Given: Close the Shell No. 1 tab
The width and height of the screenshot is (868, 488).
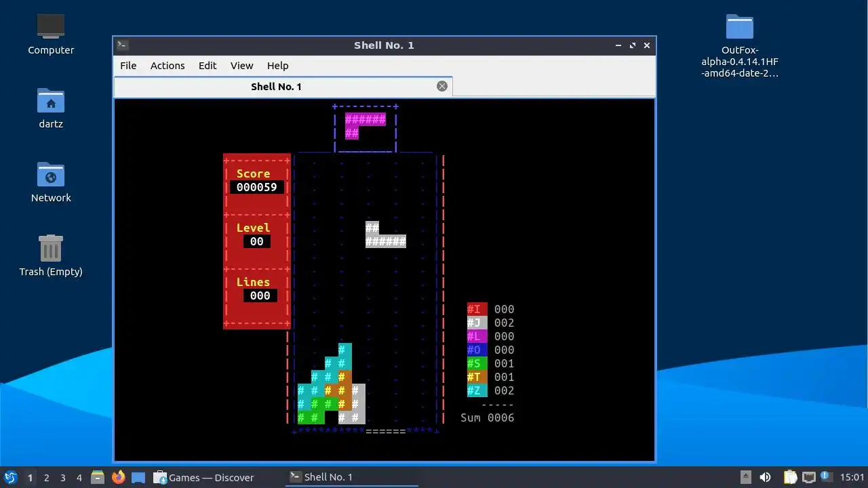Looking at the screenshot, I should (442, 86).
